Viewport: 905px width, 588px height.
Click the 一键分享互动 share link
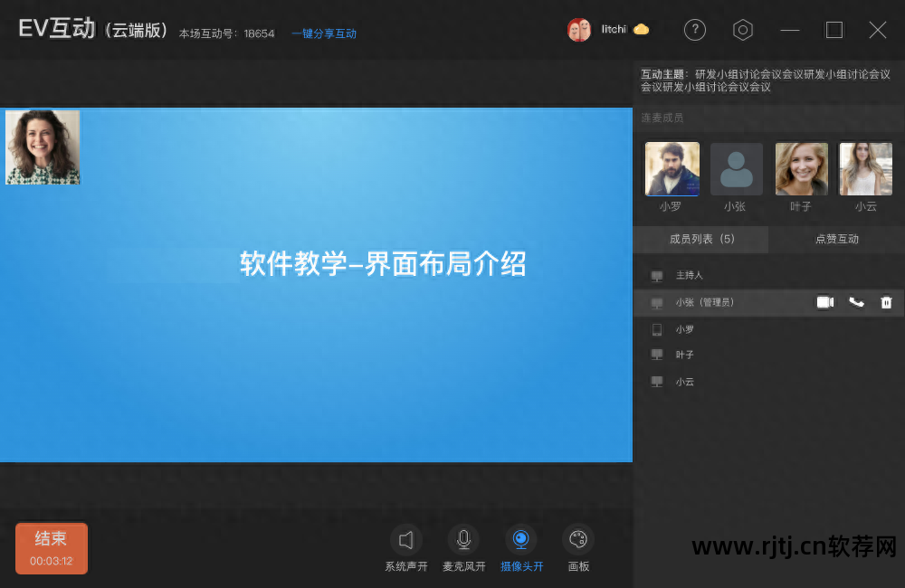(324, 33)
